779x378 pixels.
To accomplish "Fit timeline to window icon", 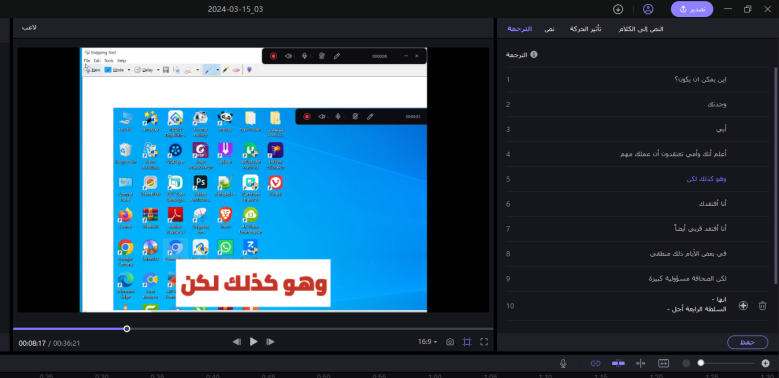I will [664, 363].
